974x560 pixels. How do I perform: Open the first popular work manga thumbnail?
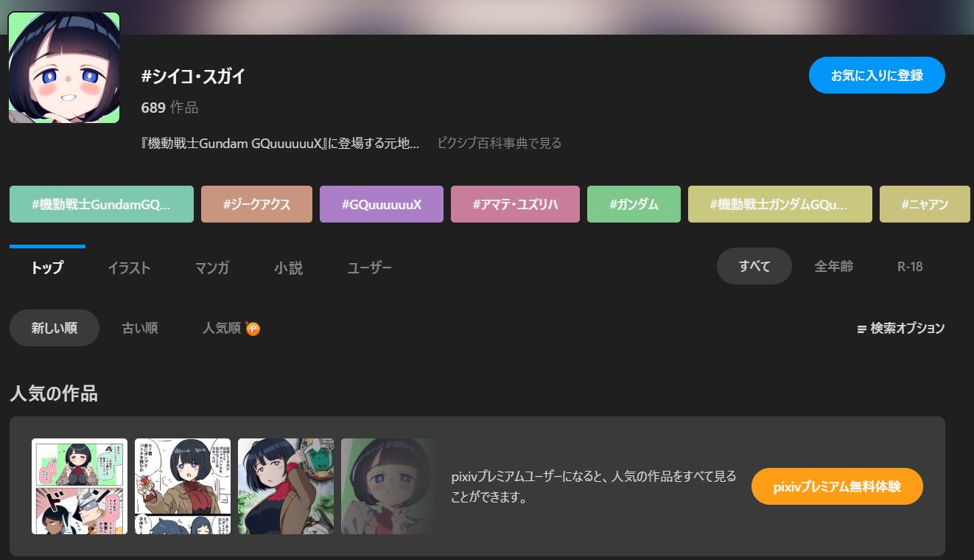point(80,486)
